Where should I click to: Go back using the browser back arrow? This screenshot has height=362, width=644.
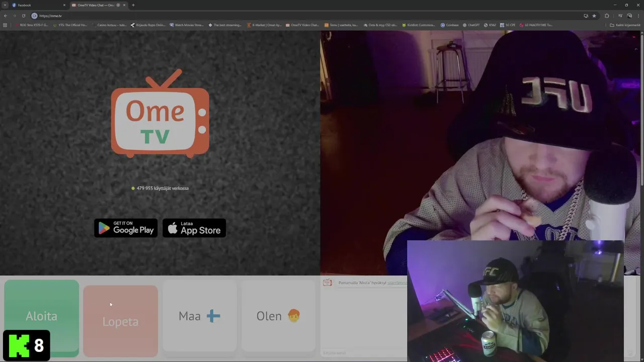[6, 16]
